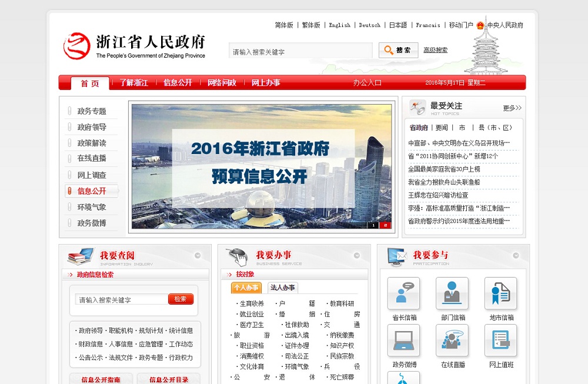Click the 2016 budget banner image

(x=262, y=167)
